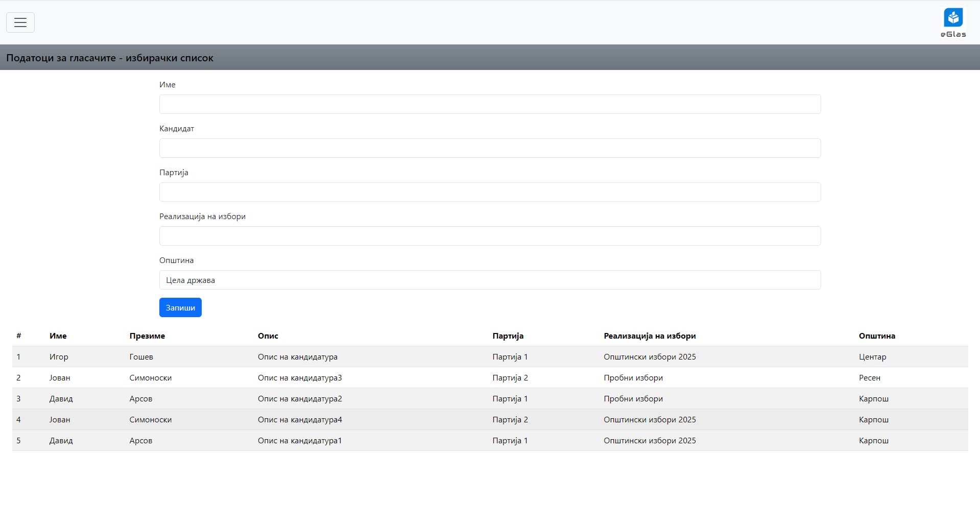Screen dimensions: 980x525
Task: Click the eGlas logo icon
Action: tap(953, 18)
